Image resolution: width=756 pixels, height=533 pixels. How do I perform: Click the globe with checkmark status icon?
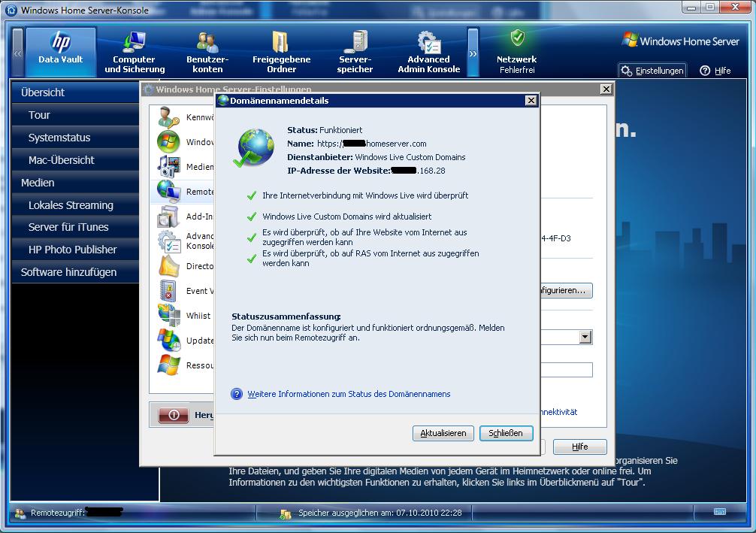(253, 147)
